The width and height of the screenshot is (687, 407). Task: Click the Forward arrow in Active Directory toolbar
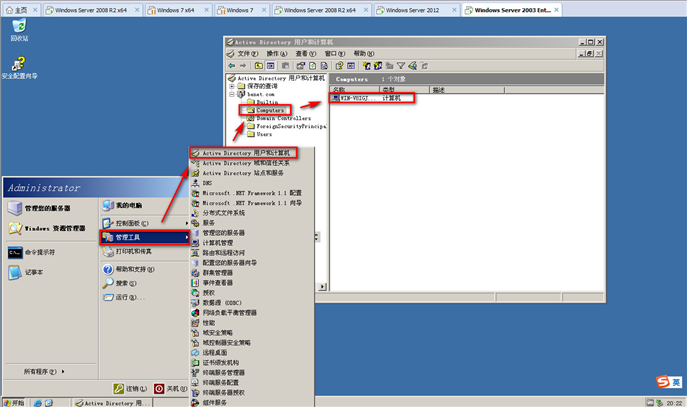[243, 66]
